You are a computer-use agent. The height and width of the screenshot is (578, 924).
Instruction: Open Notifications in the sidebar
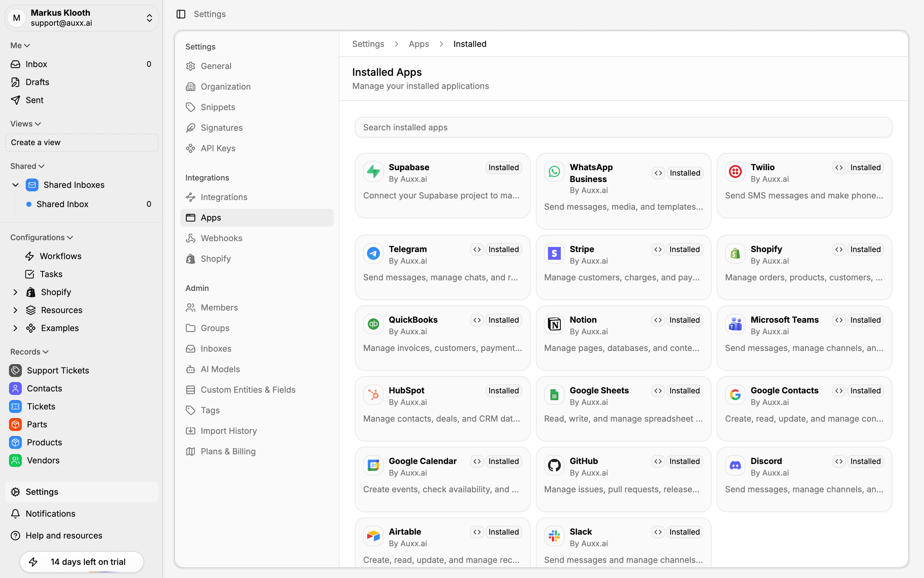point(82,514)
